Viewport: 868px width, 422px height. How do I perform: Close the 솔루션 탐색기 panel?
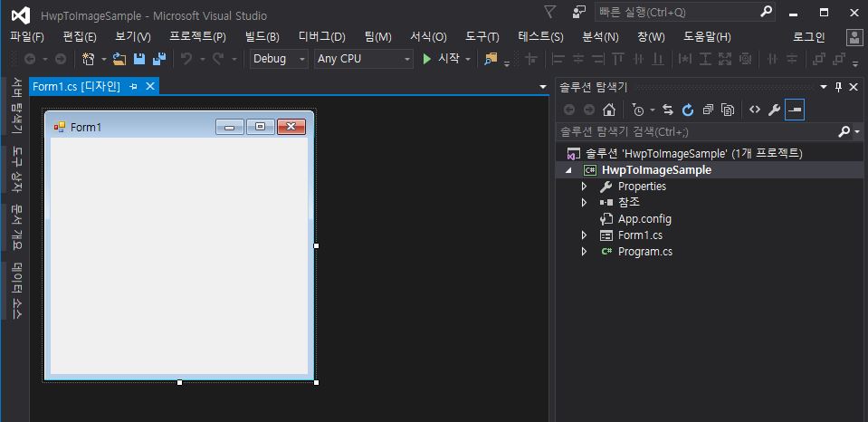coord(853,87)
